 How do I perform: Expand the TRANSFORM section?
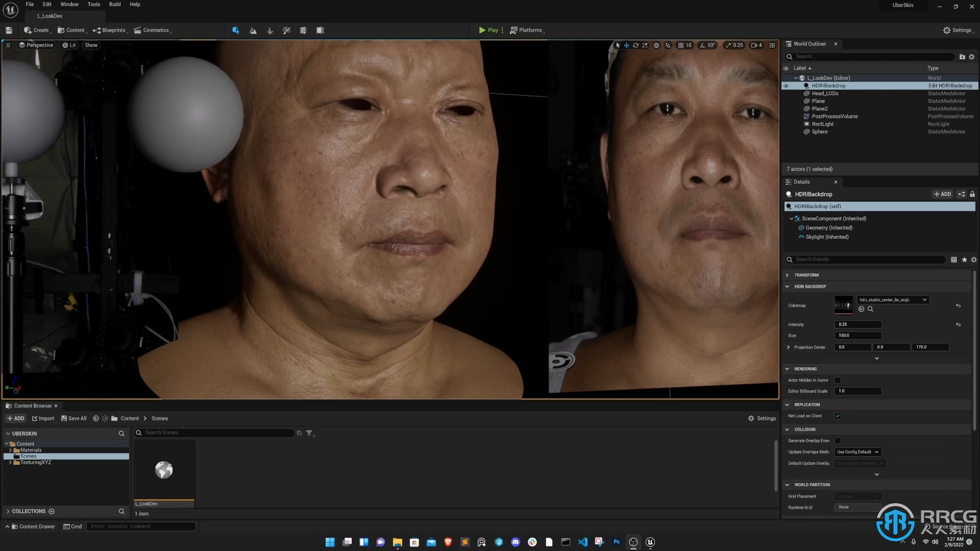[x=787, y=275]
